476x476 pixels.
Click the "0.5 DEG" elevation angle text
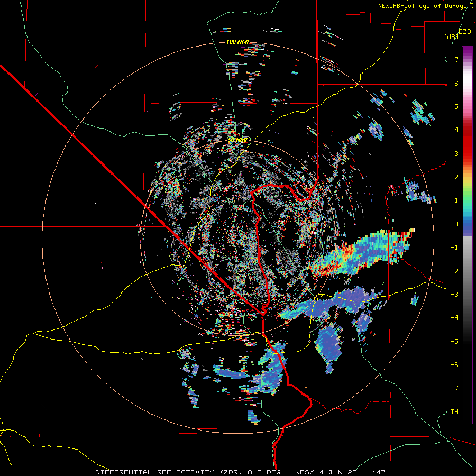point(264,472)
